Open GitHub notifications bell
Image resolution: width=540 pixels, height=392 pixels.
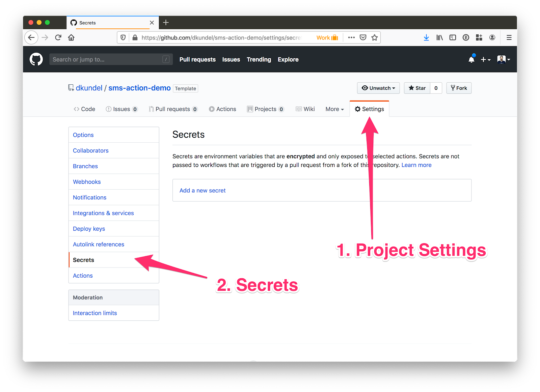[x=471, y=59]
